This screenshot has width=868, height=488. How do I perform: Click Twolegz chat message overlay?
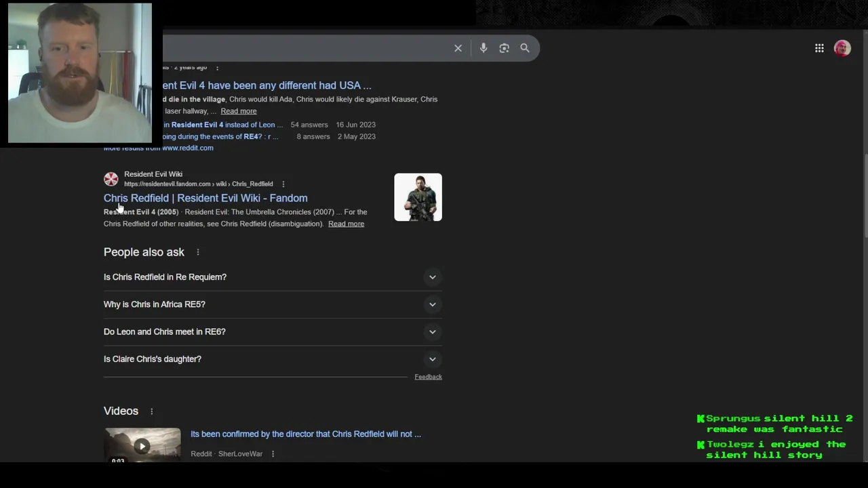pos(772,449)
